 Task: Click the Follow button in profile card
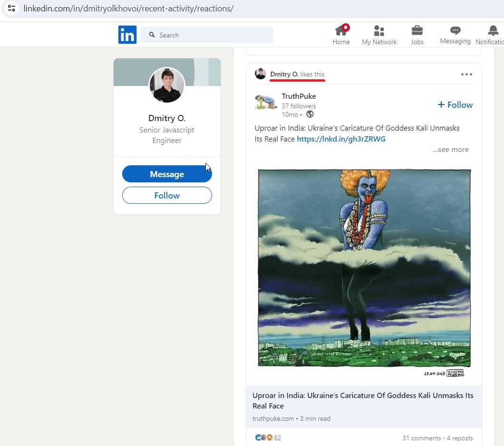pyautogui.click(x=167, y=195)
